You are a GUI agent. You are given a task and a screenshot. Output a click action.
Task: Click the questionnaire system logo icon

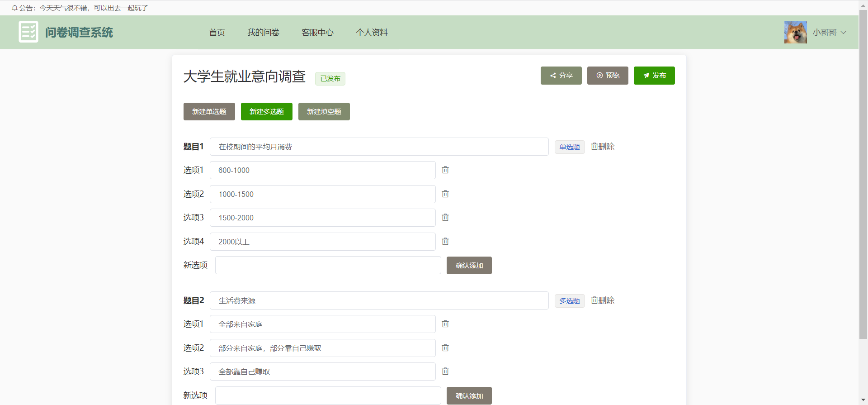[28, 32]
